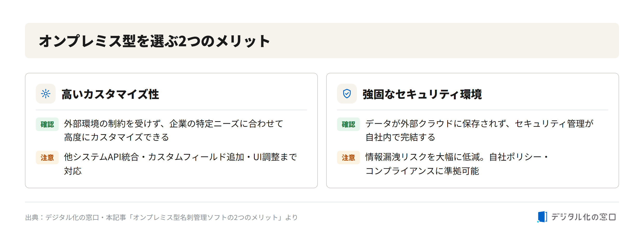This screenshot has height=247, width=644.
Task: Click the blue デジタル化の窓口 logo icon
Action: tap(542, 217)
